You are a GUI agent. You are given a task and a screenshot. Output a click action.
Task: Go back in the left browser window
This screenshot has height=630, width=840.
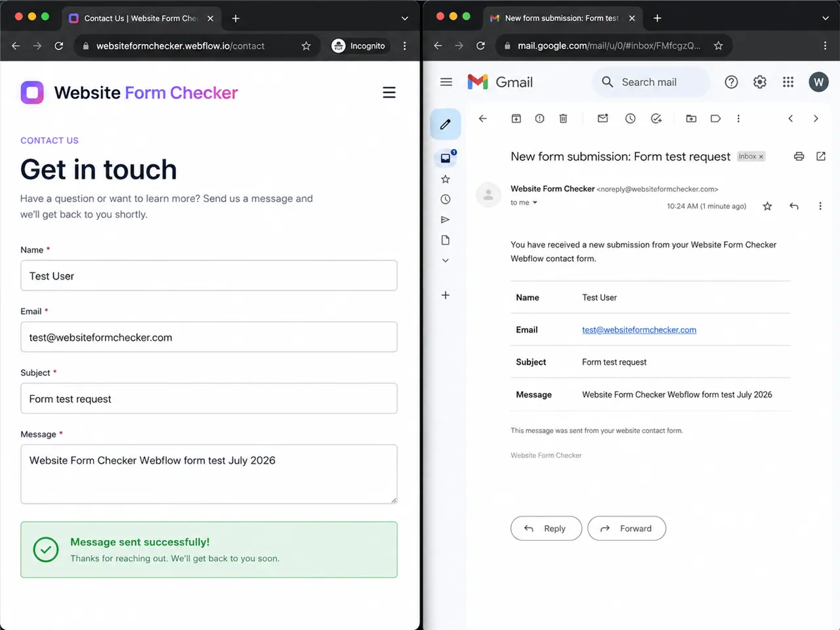(x=16, y=46)
